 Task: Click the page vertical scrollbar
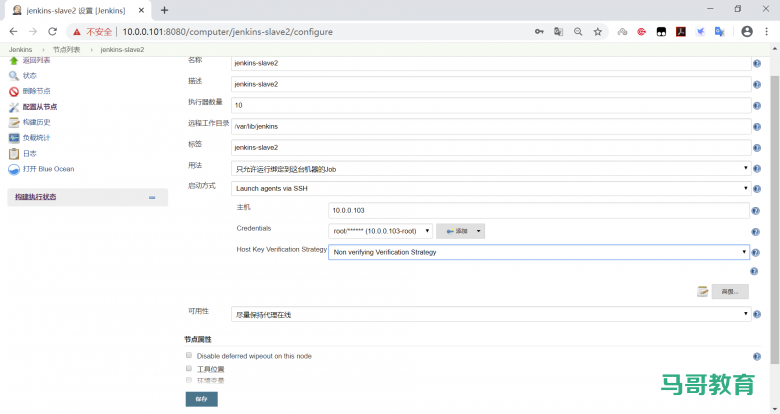click(x=775, y=219)
